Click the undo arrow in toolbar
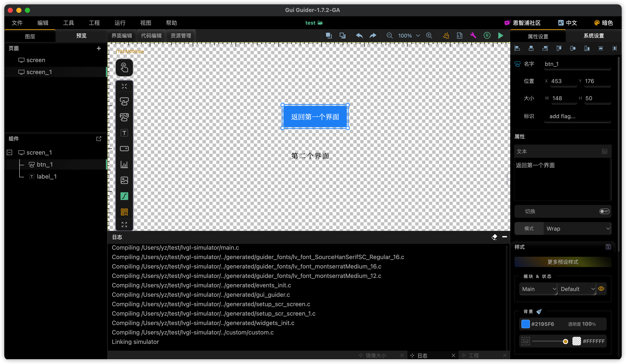626x364 pixels. (x=359, y=36)
